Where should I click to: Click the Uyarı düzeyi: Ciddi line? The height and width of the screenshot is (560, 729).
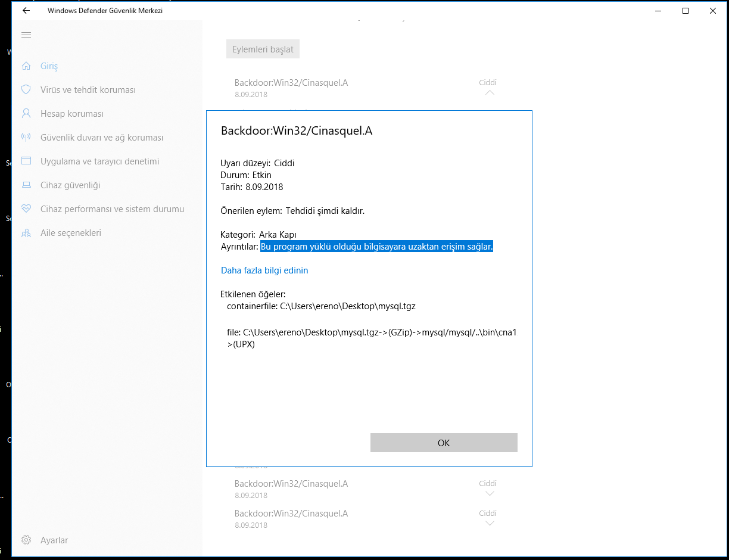[258, 163]
